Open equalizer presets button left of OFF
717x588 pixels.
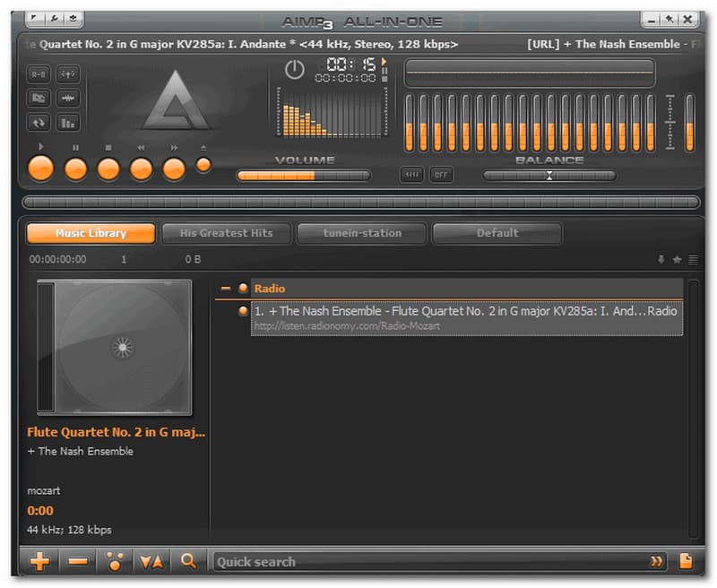(411, 175)
